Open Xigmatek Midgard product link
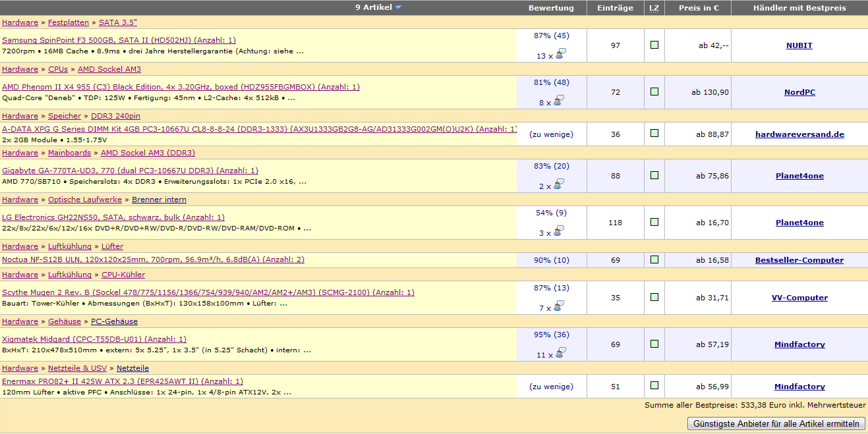 (x=94, y=339)
